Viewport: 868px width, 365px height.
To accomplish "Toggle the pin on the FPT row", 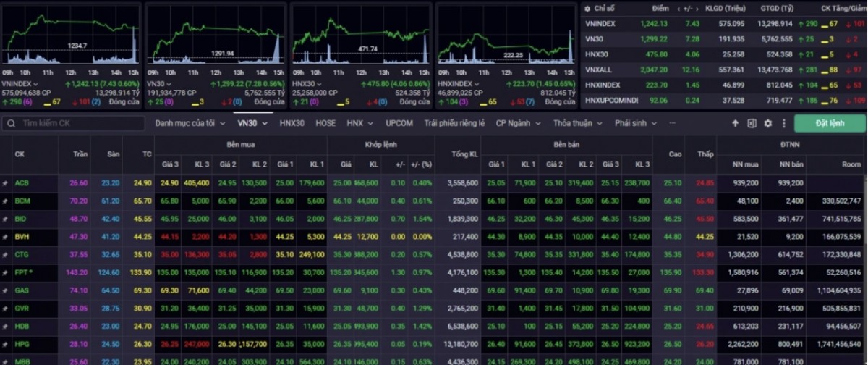I will pos(6,272).
